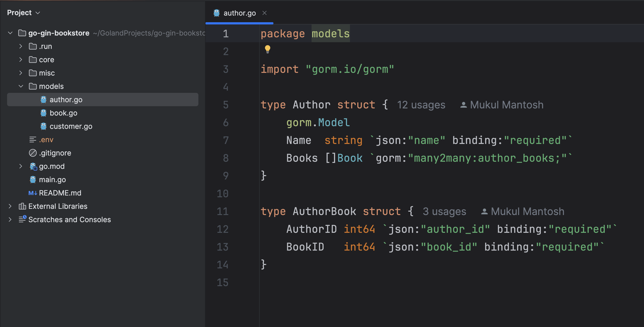Image resolution: width=644 pixels, height=327 pixels.
Task: Collapse the models folder
Action: pyautogui.click(x=21, y=86)
